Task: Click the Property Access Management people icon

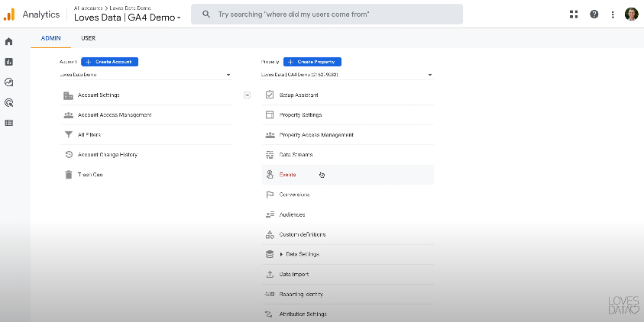Action: 270,135
